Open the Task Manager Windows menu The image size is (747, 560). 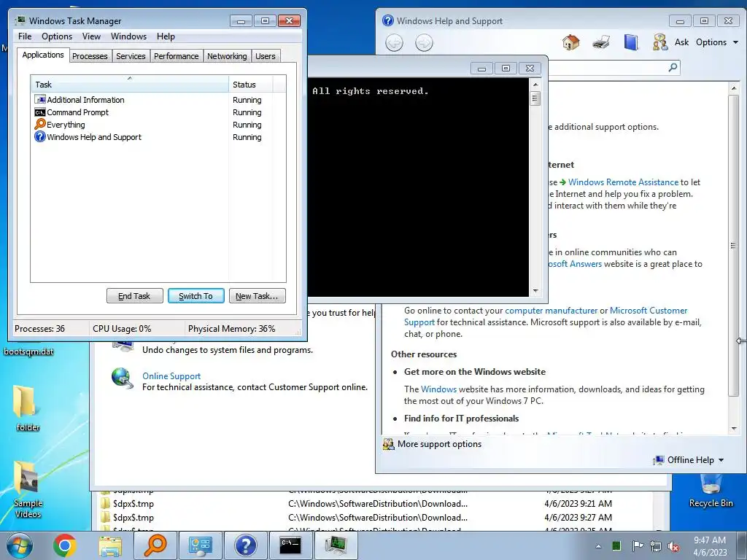tap(128, 36)
